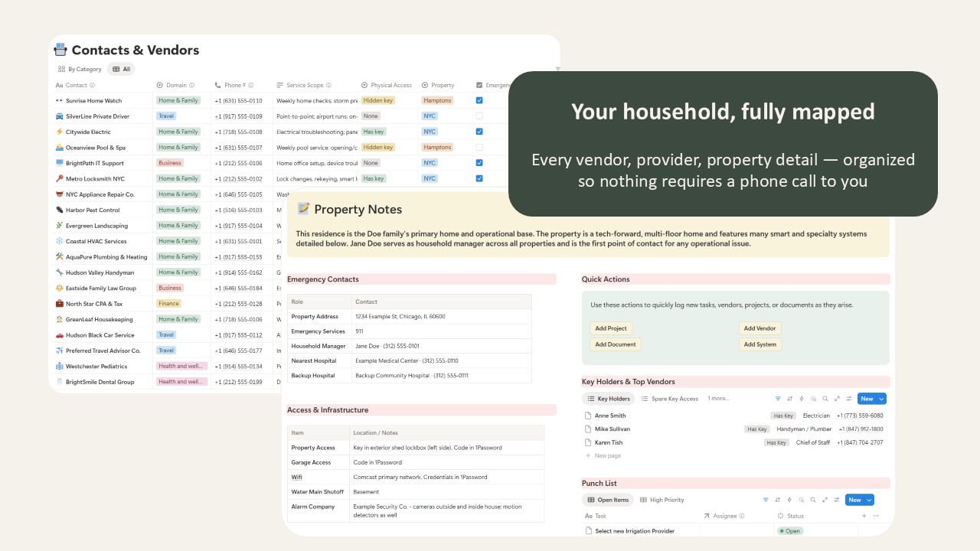
Task: Open view settings sliders icon in Key Holders toolbar
Action: 849,399
